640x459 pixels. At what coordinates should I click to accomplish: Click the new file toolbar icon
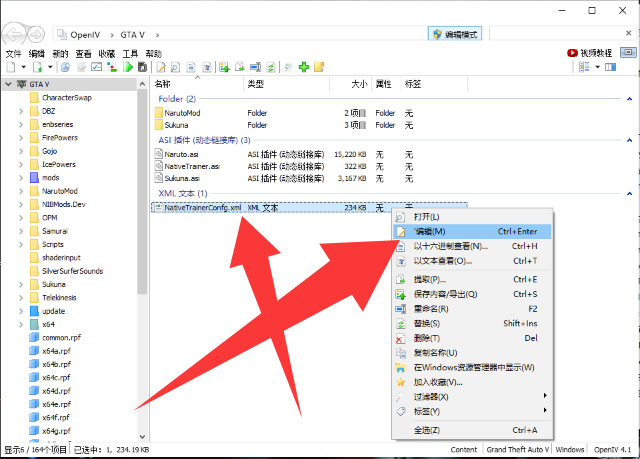(11, 67)
